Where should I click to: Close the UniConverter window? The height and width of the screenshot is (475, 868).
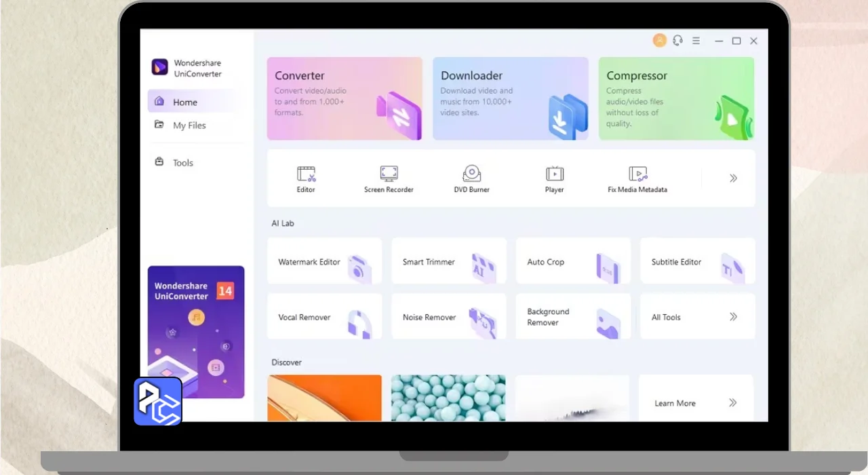click(753, 41)
